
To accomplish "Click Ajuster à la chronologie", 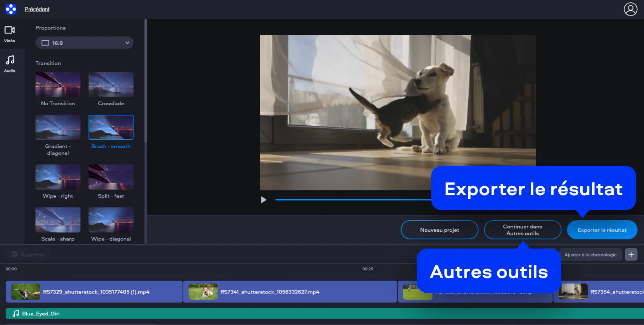I will click(590, 255).
